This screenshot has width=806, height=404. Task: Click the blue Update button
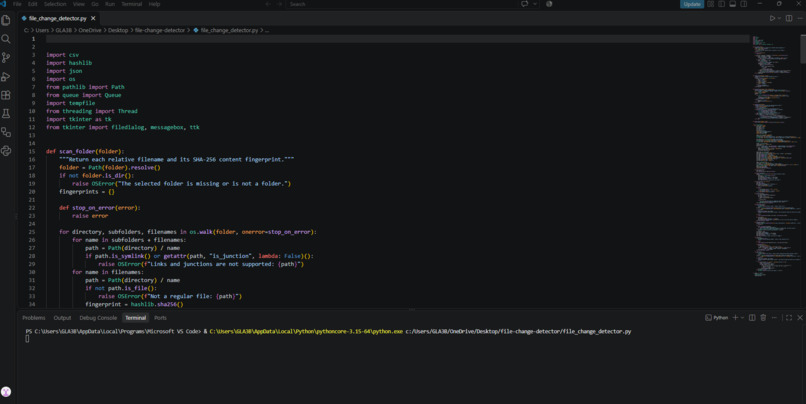692,4
